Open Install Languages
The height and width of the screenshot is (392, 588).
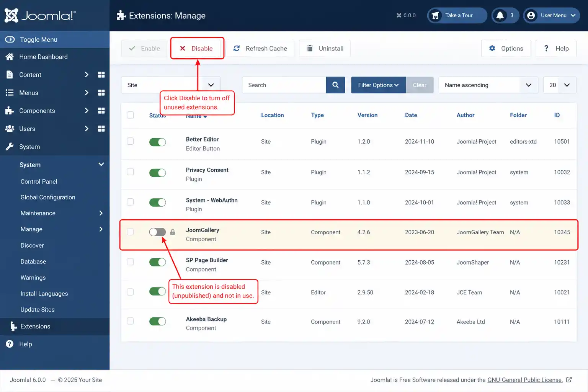[x=44, y=294]
